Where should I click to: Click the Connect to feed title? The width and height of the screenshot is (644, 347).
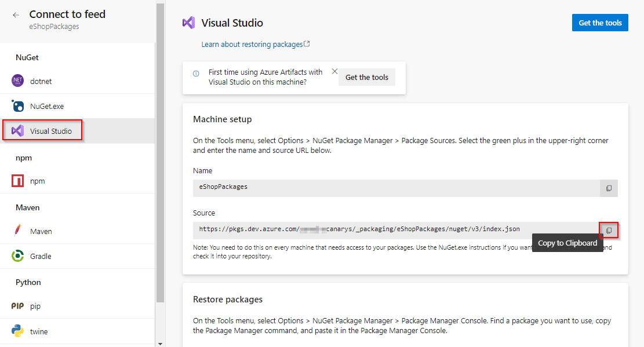tap(67, 14)
